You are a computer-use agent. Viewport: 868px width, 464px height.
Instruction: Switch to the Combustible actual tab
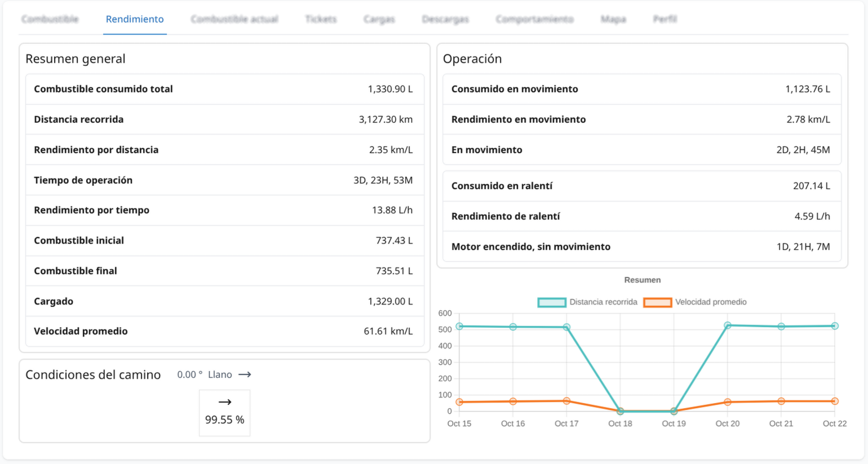[234, 19]
